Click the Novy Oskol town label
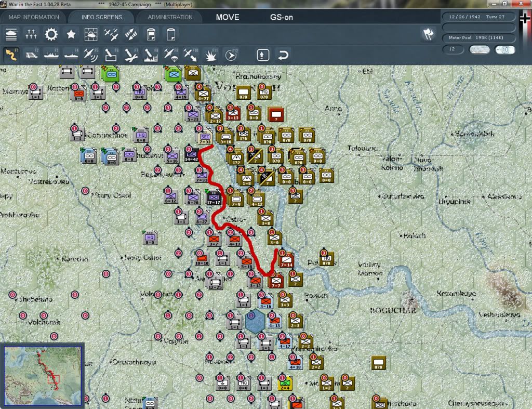The image size is (532, 409). [142, 258]
